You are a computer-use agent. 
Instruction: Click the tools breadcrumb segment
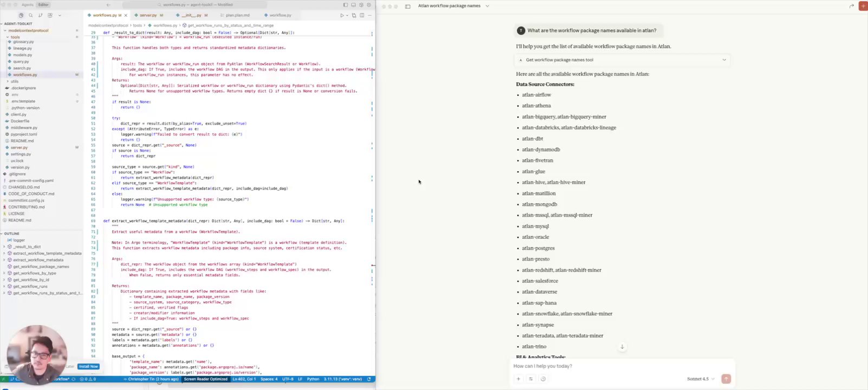[x=138, y=25]
